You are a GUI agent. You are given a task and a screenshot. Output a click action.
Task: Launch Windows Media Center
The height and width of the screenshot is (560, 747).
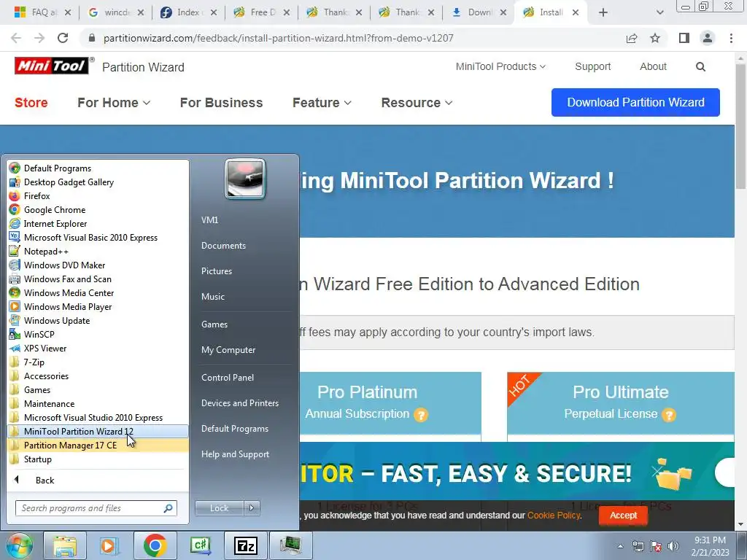(98, 292)
